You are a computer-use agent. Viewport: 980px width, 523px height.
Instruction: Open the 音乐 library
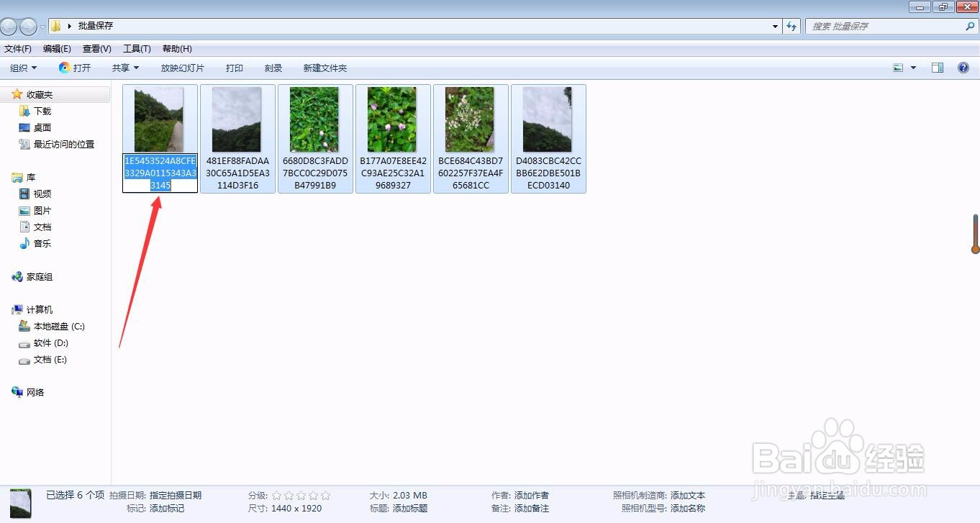click(x=42, y=243)
